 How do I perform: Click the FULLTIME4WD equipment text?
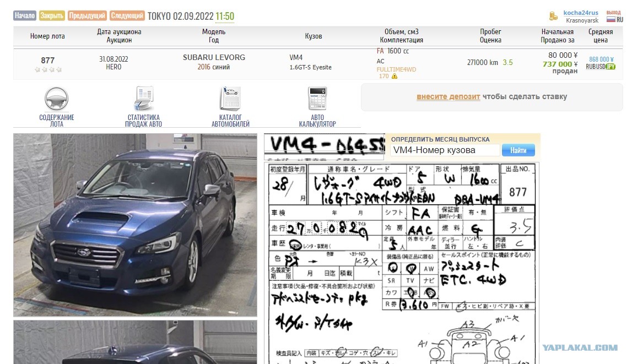click(x=396, y=69)
